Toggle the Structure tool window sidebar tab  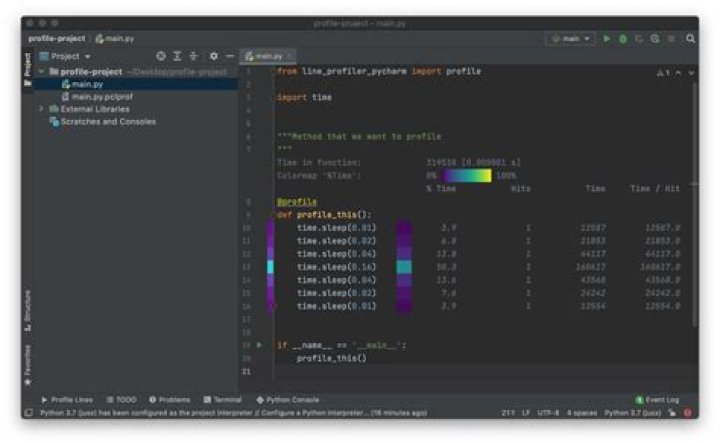point(28,310)
